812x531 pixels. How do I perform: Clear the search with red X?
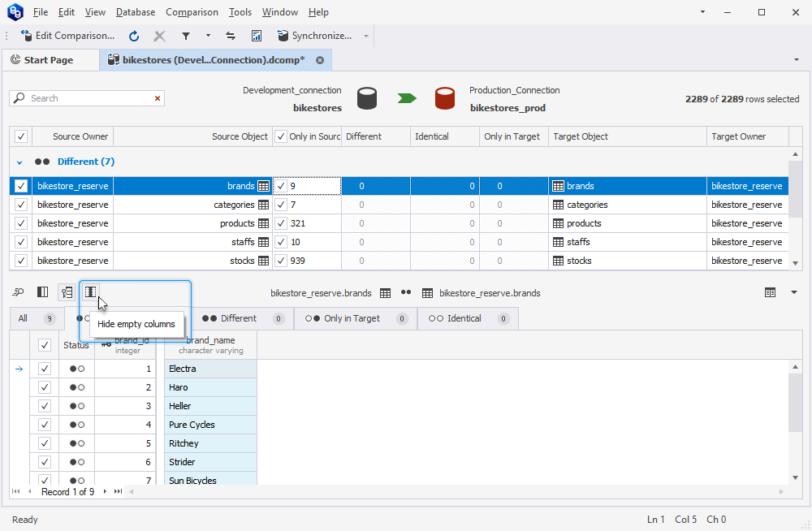point(158,98)
